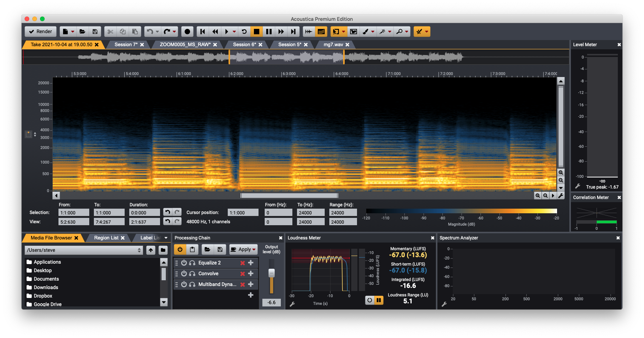Screen dimensions: 644x338
Task: Remove Convolve effect with red X
Action: [x=243, y=274]
